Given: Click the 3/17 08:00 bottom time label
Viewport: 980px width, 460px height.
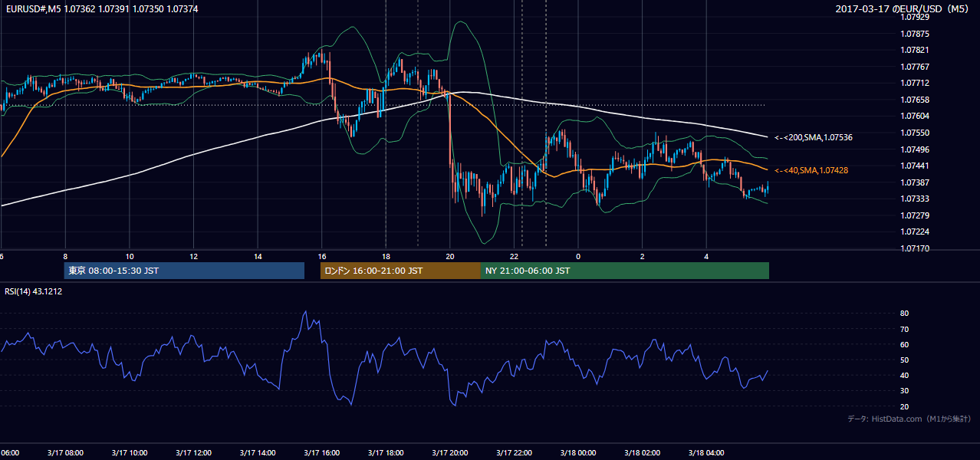Looking at the screenshot, I should (x=65, y=452).
